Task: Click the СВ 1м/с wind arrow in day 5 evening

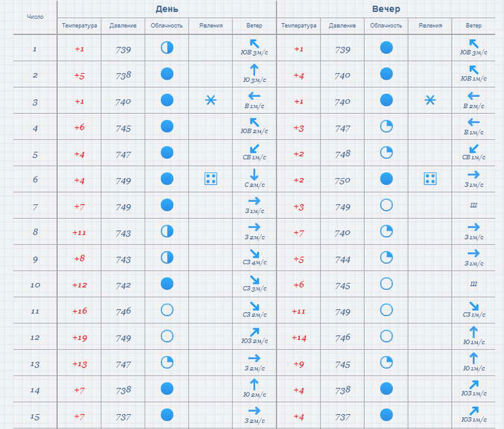Action: [x=473, y=149]
